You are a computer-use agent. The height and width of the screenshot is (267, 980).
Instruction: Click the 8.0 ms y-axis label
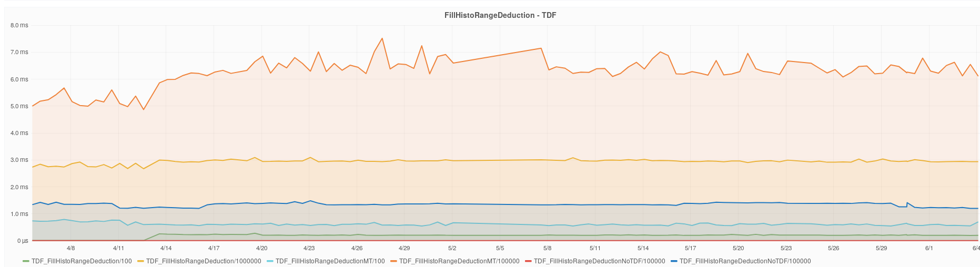[x=19, y=25]
